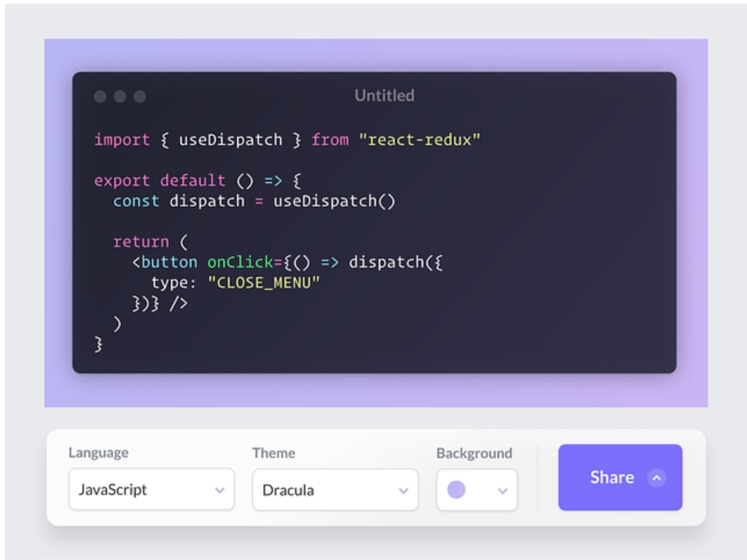Screen dimensions: 747x560
Task: Click the chevron arrow in the Language dropdown
Action: (x=220, y=490)
